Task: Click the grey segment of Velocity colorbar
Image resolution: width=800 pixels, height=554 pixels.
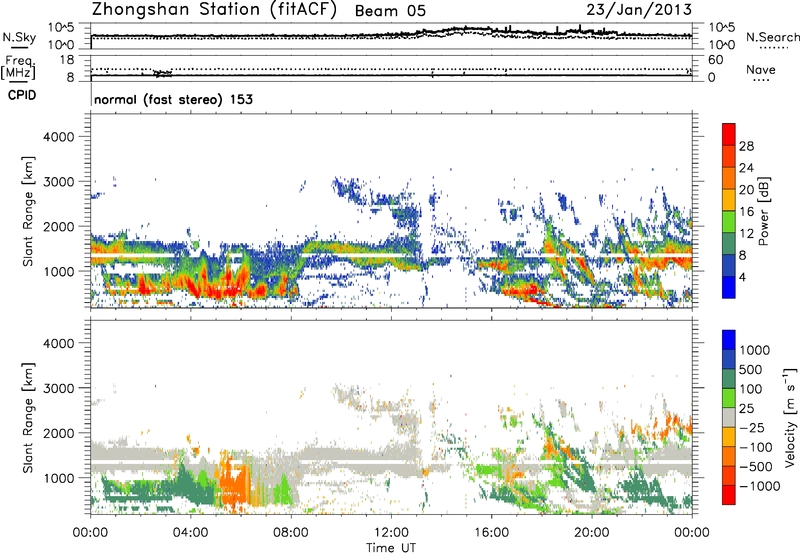Action: click(x=729, y=418)
